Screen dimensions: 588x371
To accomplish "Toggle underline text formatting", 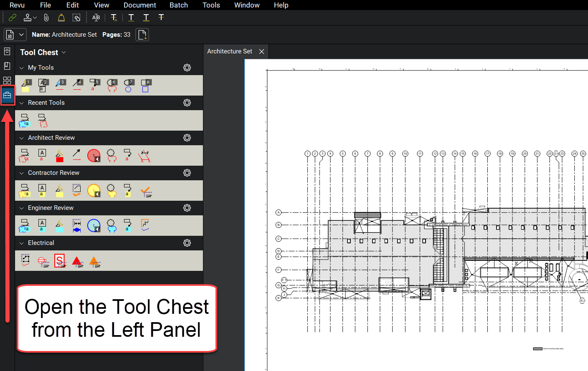I will 131,18.
